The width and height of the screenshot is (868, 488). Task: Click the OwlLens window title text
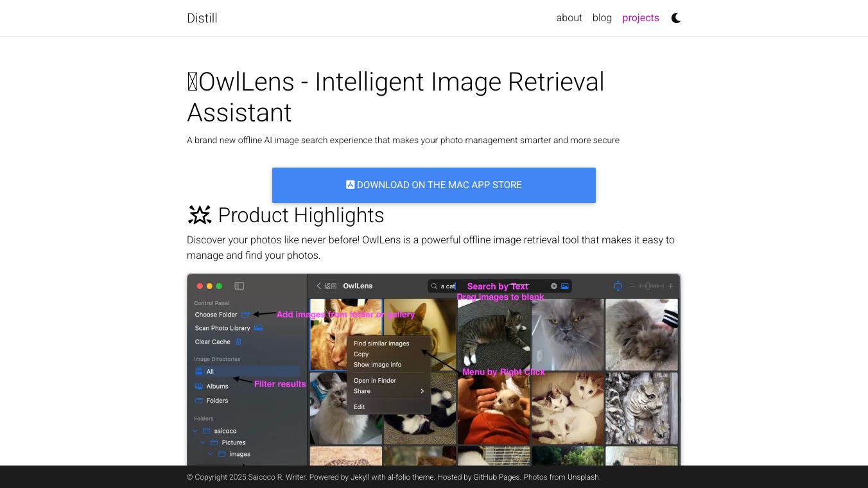coord(358,286)
